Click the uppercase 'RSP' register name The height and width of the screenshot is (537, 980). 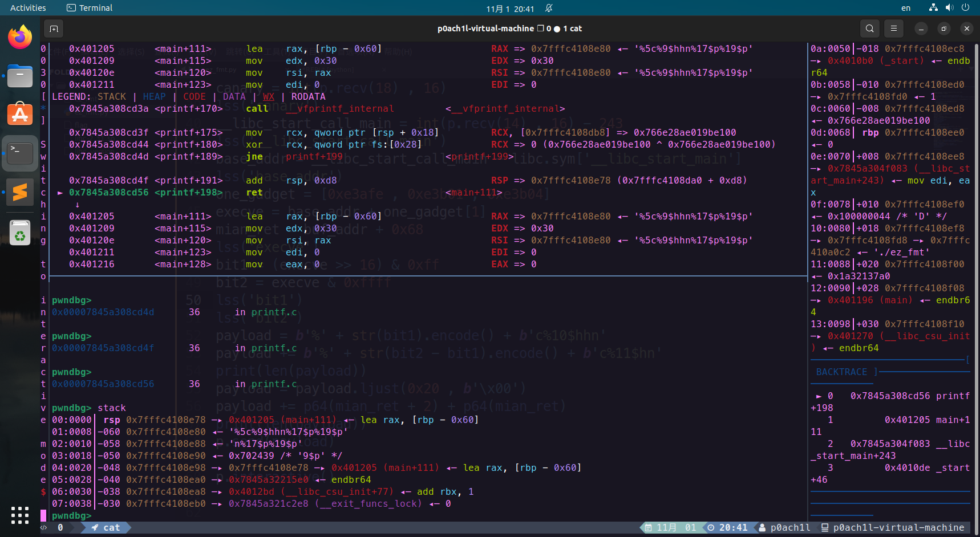click(x=499, y=181)
